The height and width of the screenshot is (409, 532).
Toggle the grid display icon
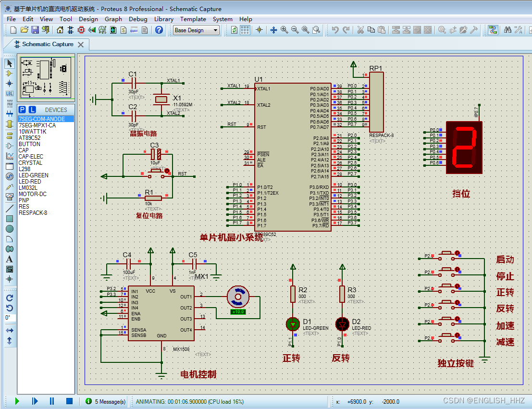click(x=245, y=30)
